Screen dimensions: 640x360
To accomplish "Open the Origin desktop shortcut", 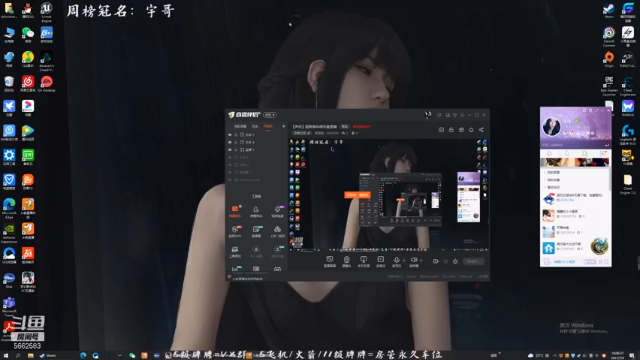I will click(609, 60).
